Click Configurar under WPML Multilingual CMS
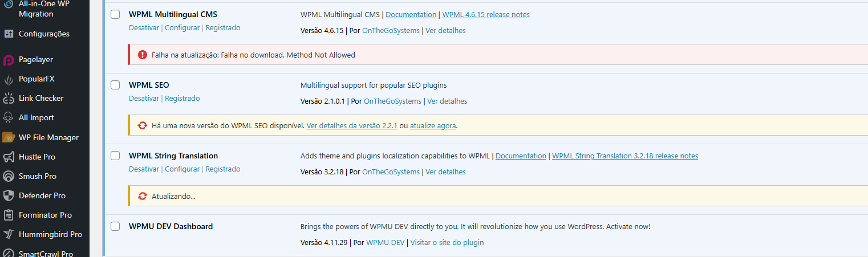 pos(182,27)
